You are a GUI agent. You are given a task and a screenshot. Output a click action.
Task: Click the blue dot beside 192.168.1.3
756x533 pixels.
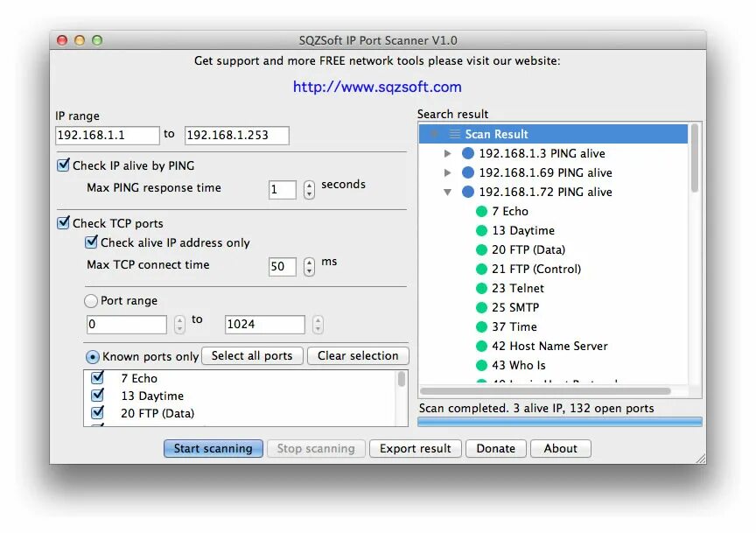[x=467, y=153]
